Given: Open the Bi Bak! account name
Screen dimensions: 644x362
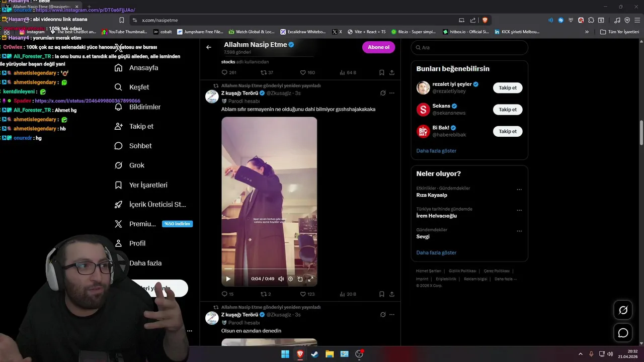Looking at the screenshot, I should coord(441,128).
